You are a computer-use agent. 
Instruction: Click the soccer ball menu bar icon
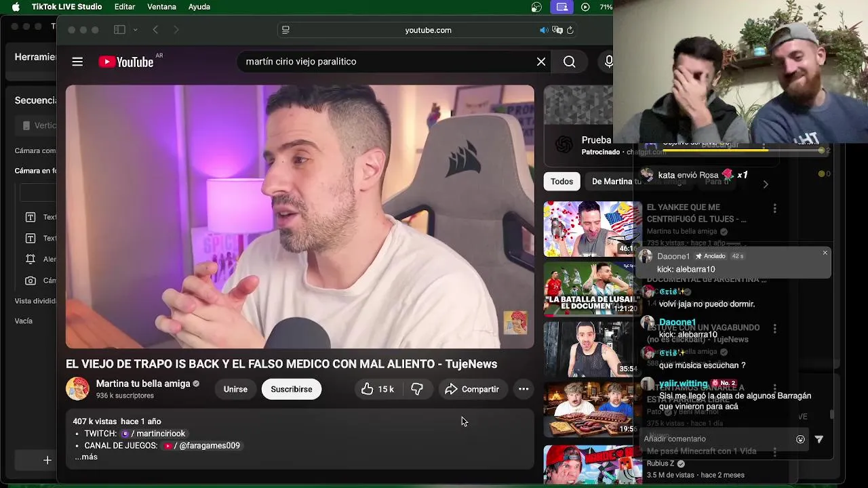coord(537,7)
